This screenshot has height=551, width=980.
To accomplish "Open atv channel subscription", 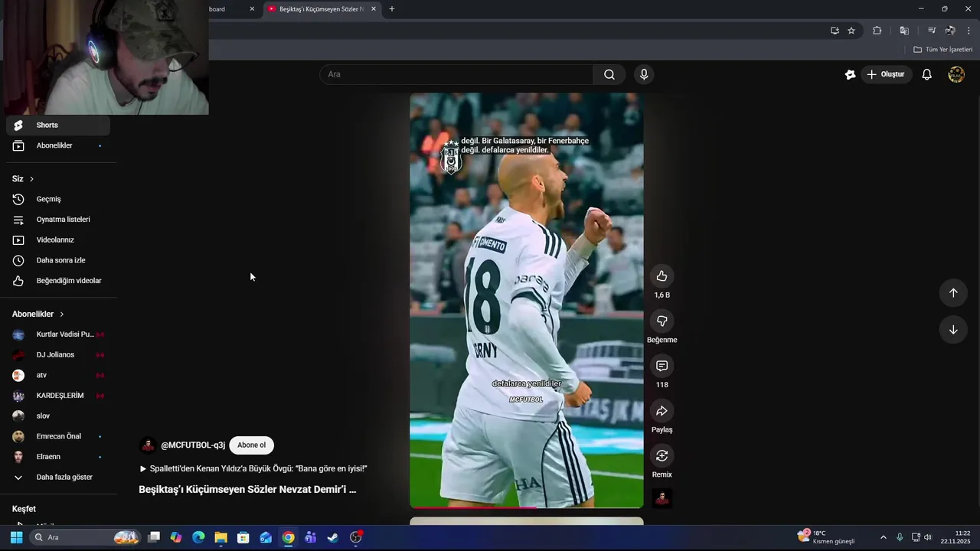I will 58,375.
